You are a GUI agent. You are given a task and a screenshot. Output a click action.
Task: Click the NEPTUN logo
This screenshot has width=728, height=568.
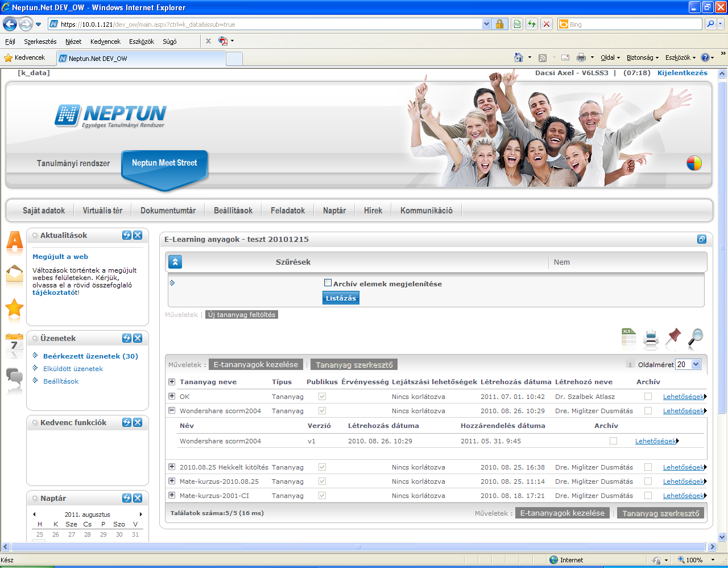[111, 116]
